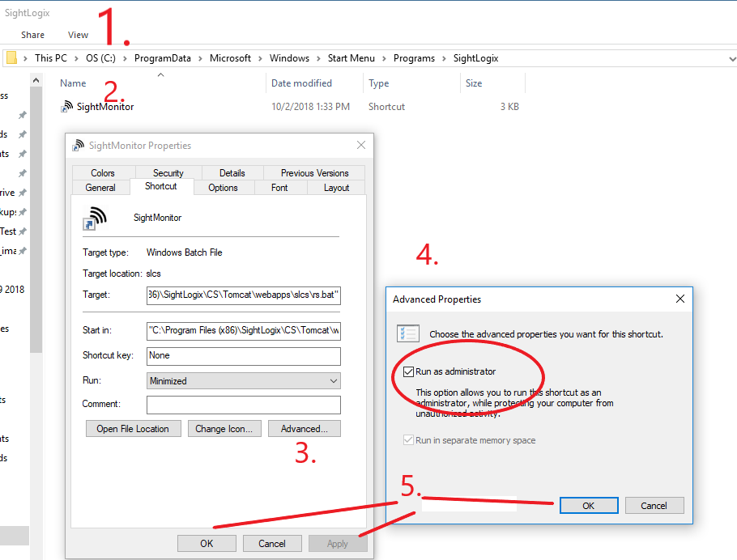Click 'Microsoft' in the address path
The height and width of the screenshot is (560, 737).
(x=230, y=58)
